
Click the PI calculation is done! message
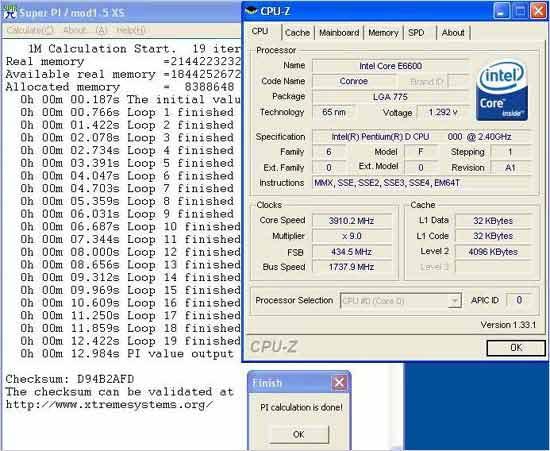301,408
